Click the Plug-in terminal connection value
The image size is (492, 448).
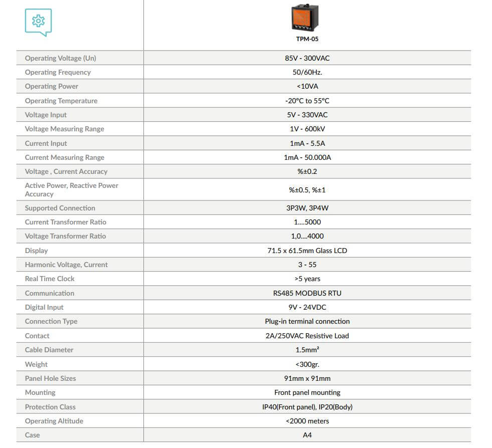(x=307, y=321)
